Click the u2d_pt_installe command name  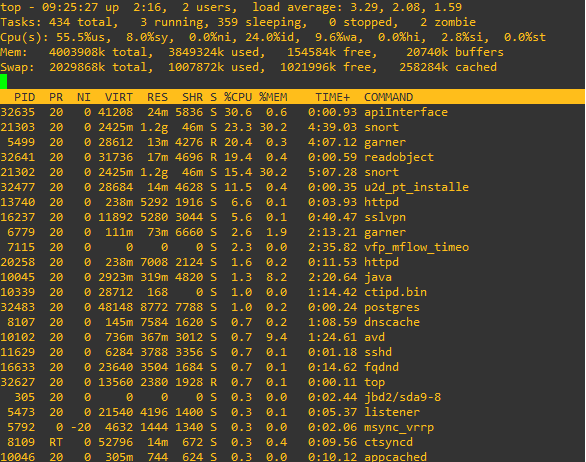tap(416, 187)
